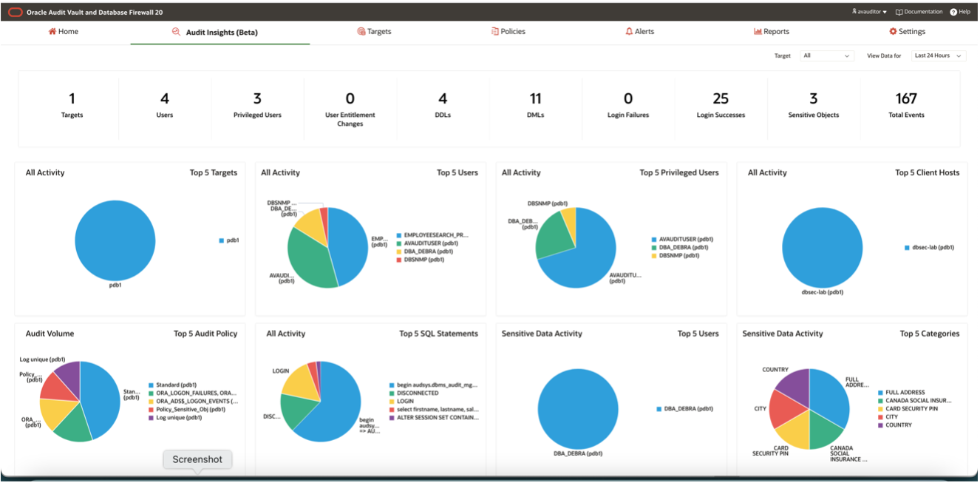
Task: Switch to the Audit Insights (Beta) tab
Action: click(x=220, y=31)
